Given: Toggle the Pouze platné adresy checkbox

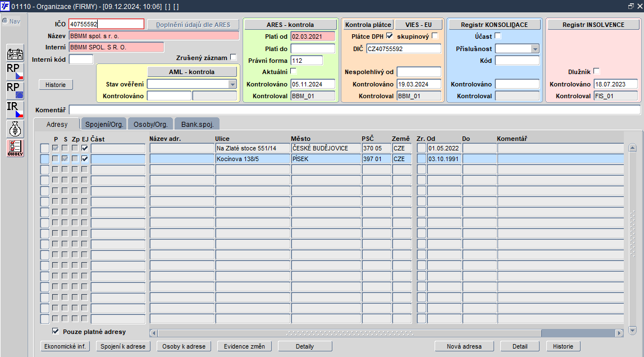Looking at the screenshot, I should (x=56, y=331).
